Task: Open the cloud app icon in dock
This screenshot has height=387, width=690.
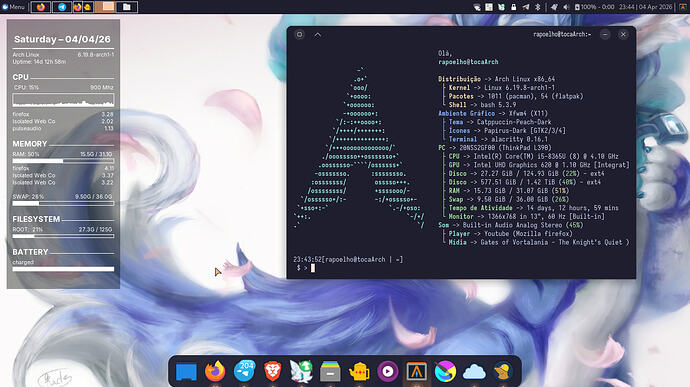Action: coord(474,372)
